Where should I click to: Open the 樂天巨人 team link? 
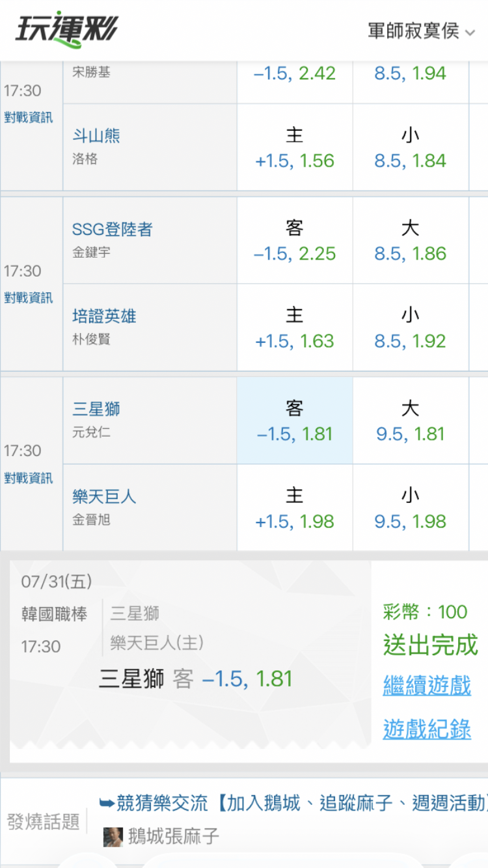pyautogui.click(x=104, y=496)
